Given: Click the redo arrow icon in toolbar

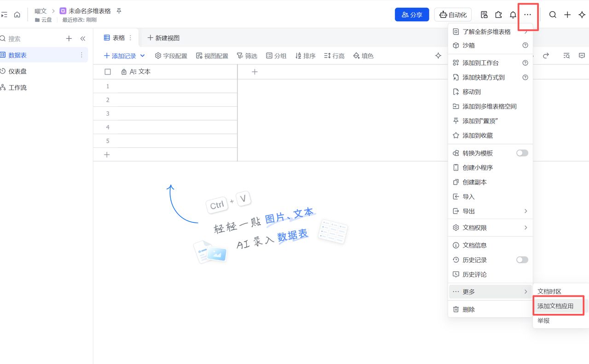Looking at the screenshot, I should click(x=546, y=56).
